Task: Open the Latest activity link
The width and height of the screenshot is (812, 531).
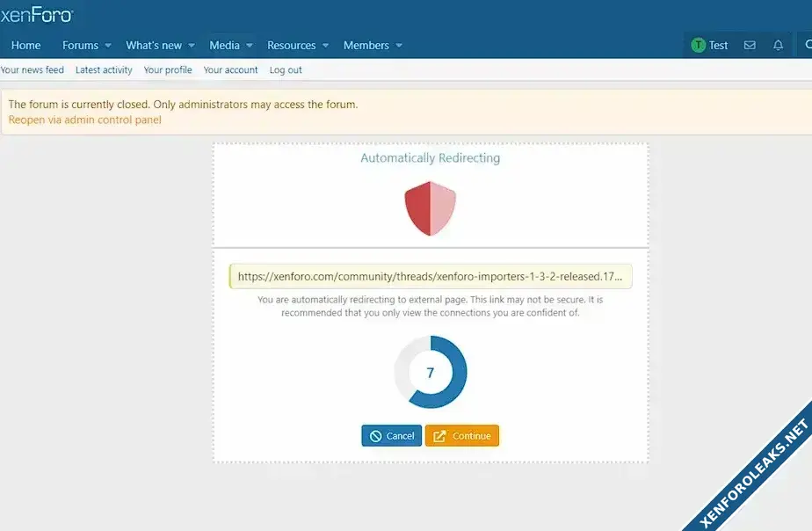Action: click(x=104, y=70)
